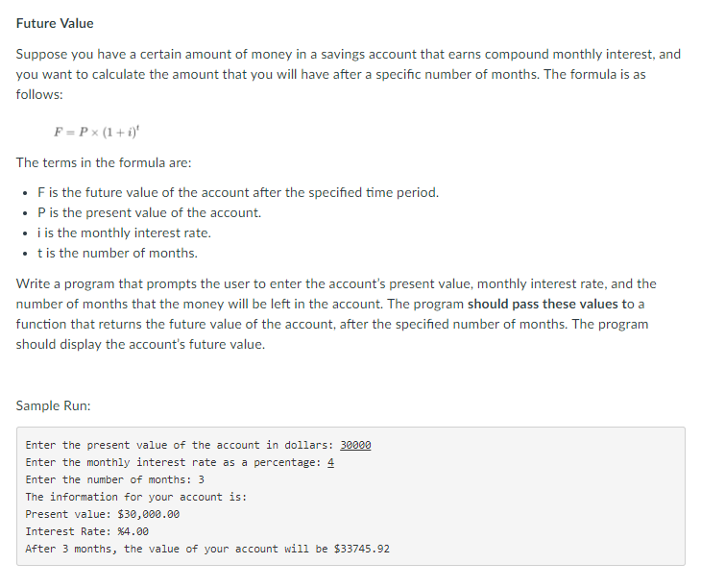Click the number of months bullet
Screen dimensions: 701x588
point(117,253)
